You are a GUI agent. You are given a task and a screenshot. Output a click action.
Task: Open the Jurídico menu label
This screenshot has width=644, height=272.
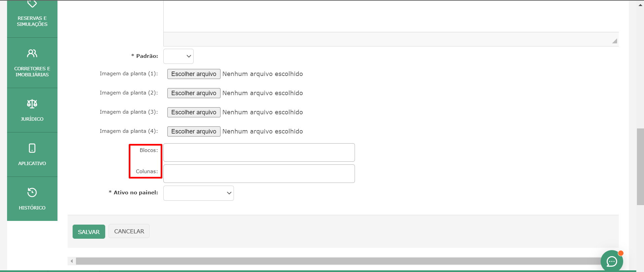(x=32, y=119)
